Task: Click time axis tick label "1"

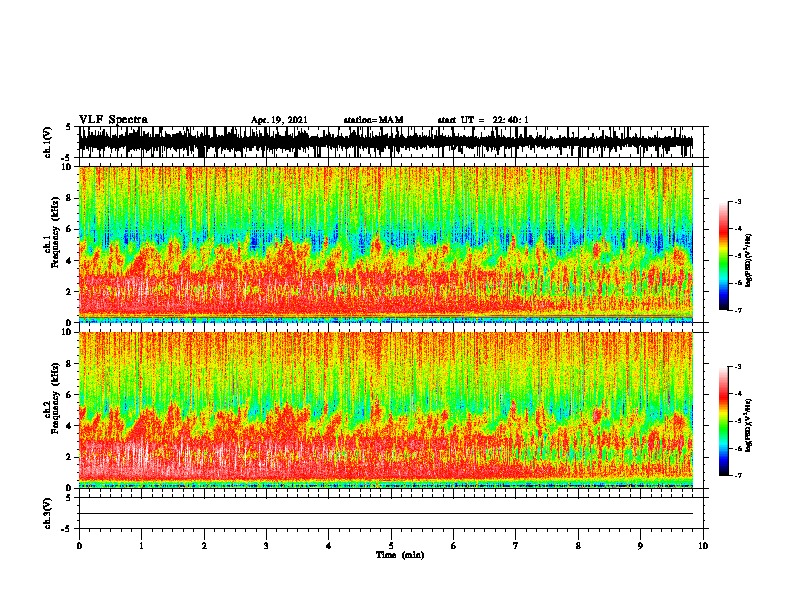Action: coord(141,546)
